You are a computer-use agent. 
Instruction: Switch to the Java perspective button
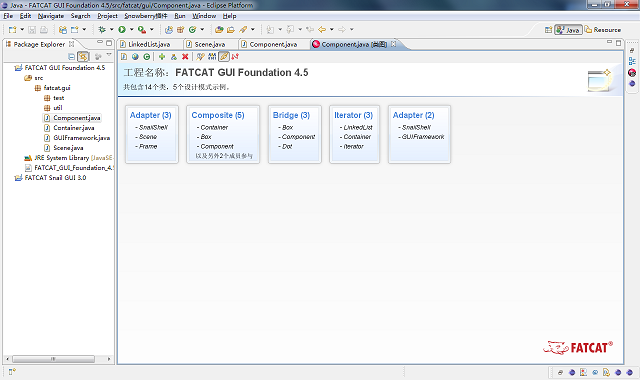point(568,30)
